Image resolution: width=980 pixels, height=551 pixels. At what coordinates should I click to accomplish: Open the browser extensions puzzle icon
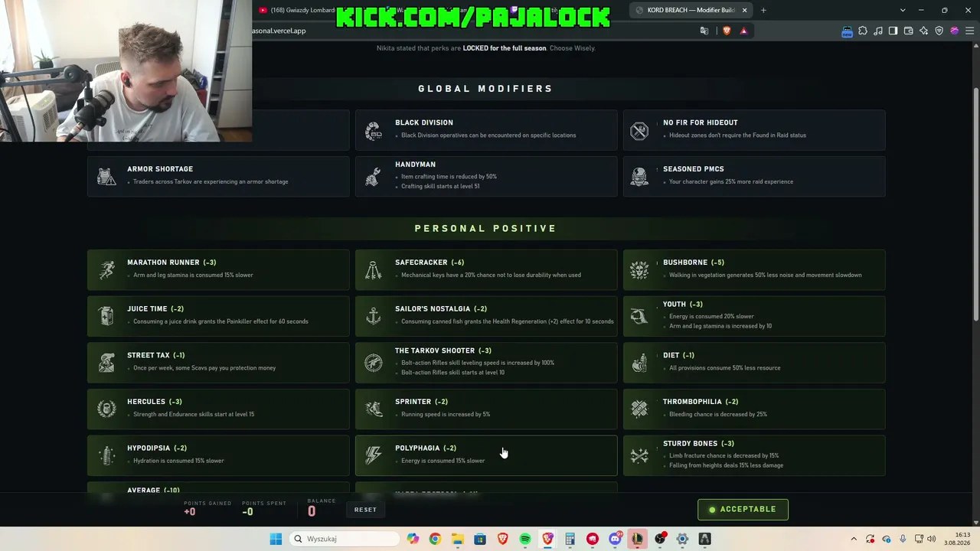tap(863, 31)
